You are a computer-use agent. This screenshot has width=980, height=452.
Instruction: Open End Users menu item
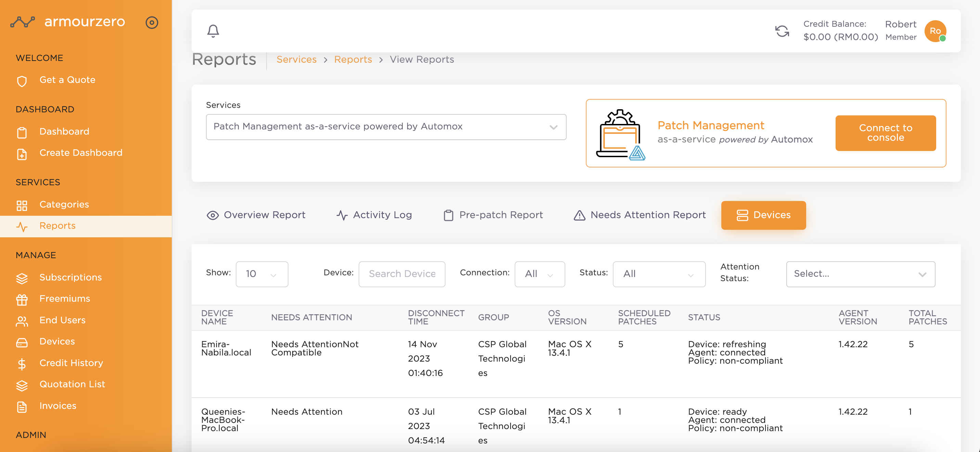62,320
